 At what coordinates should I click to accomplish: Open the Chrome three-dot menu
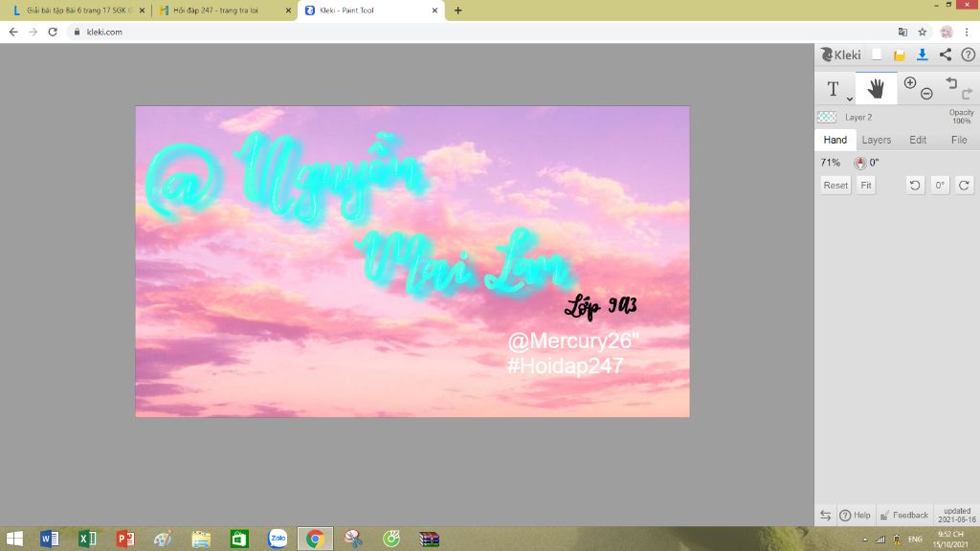[x=967, y=32]
